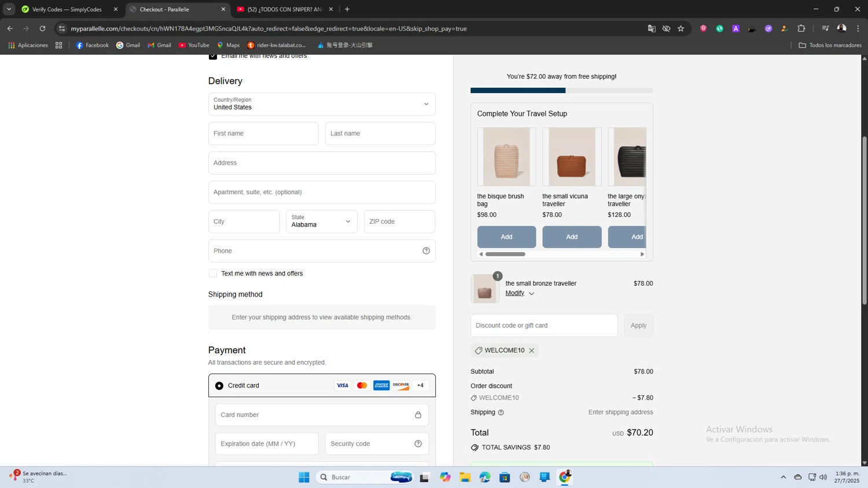Add the large onyx traveller
The height and width of the screenshot is (488, 868).
click(627, 237)
